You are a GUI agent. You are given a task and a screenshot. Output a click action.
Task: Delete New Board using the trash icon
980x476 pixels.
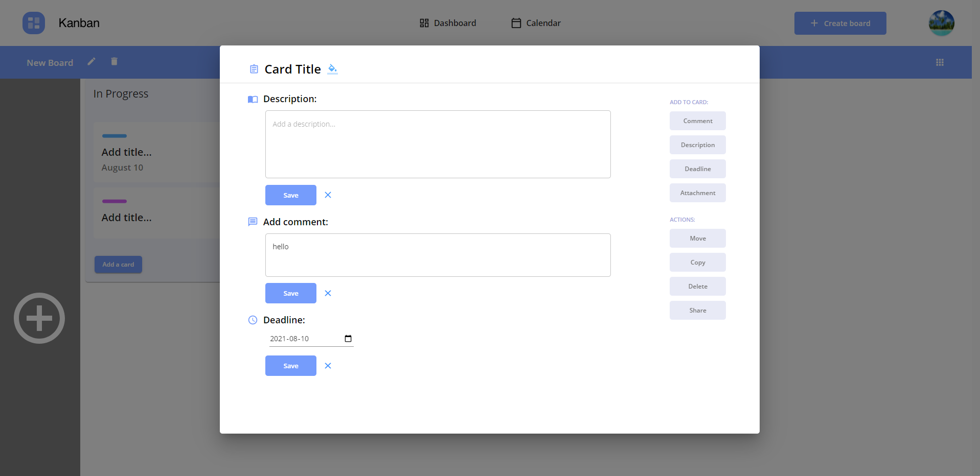pos(114,61)
